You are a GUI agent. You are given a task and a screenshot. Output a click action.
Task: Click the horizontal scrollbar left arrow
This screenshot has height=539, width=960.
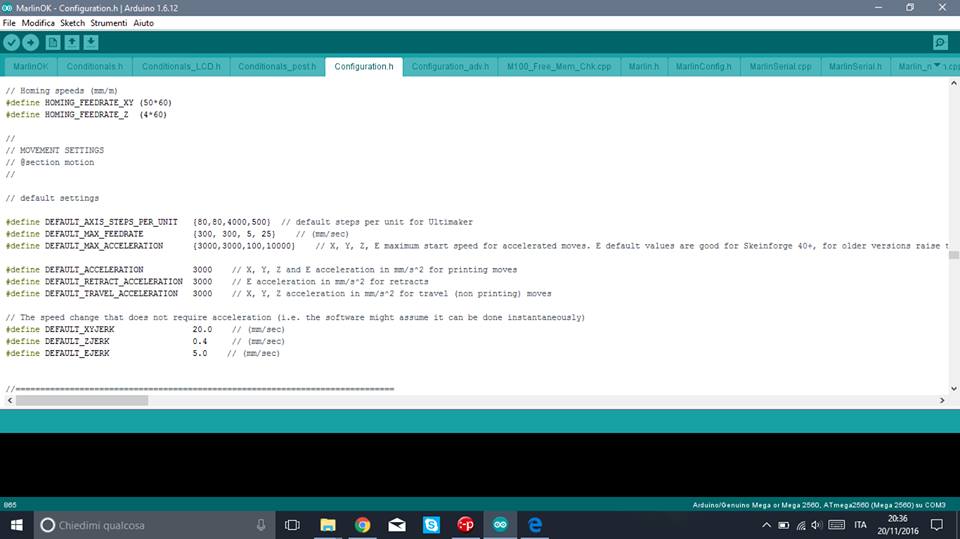coord(10,400)
